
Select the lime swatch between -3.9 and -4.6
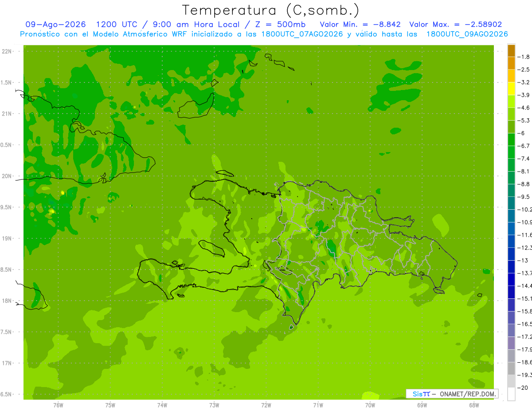tap(511, 101)
